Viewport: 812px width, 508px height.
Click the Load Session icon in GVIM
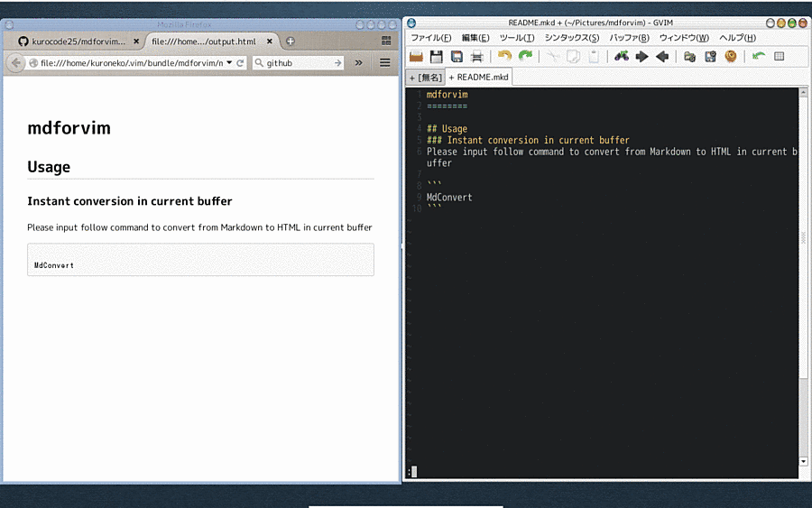tap(690, 56)
